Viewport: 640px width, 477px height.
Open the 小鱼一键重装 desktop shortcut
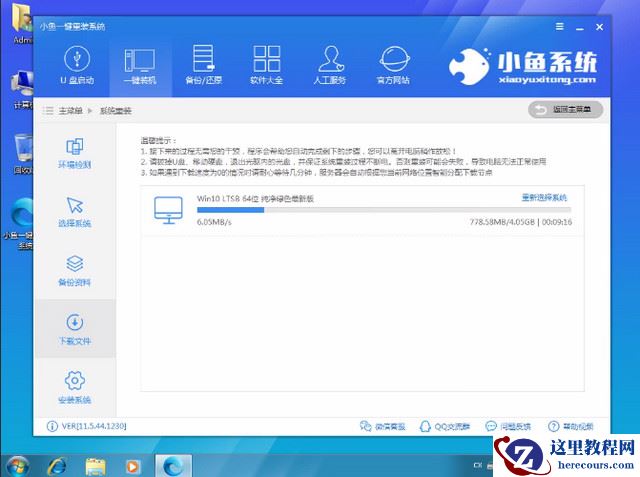pyautogui.click(x=20, y=224)
